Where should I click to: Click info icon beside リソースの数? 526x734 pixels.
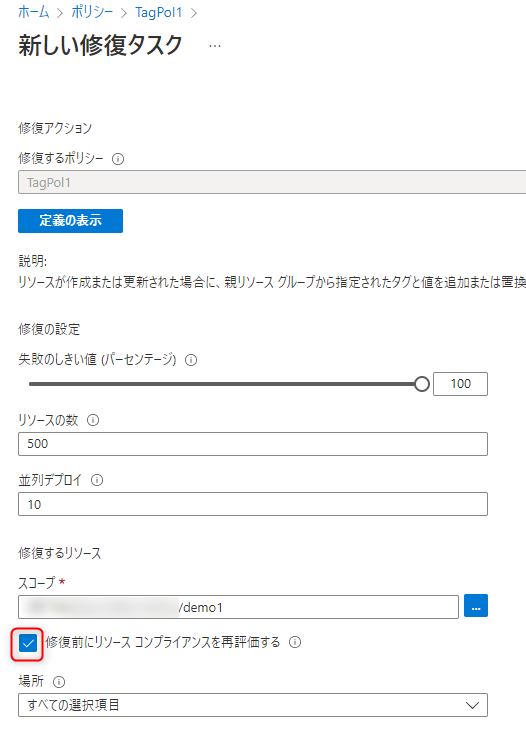click(x=93, y=420)
